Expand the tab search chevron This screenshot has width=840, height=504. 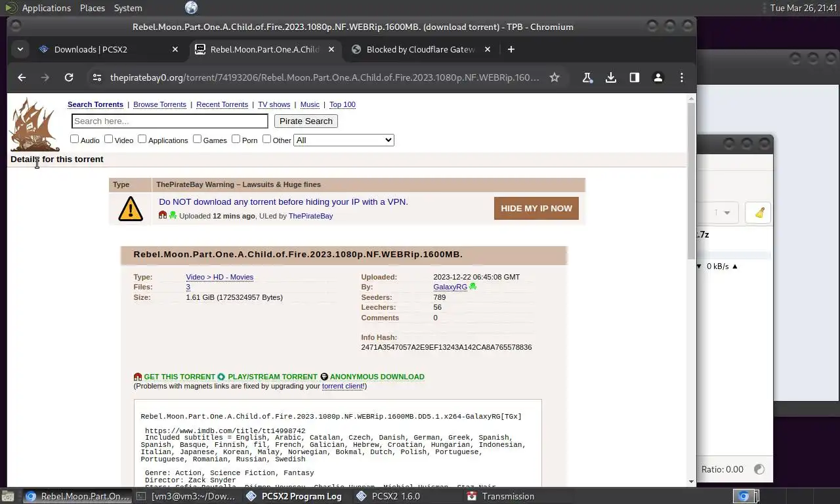(x=20, y=49)
